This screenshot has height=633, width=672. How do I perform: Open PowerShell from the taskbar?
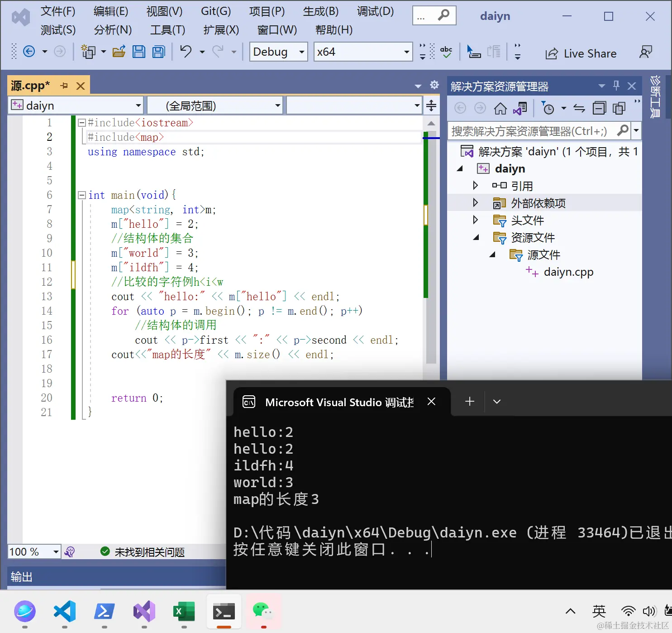point(104,612)
